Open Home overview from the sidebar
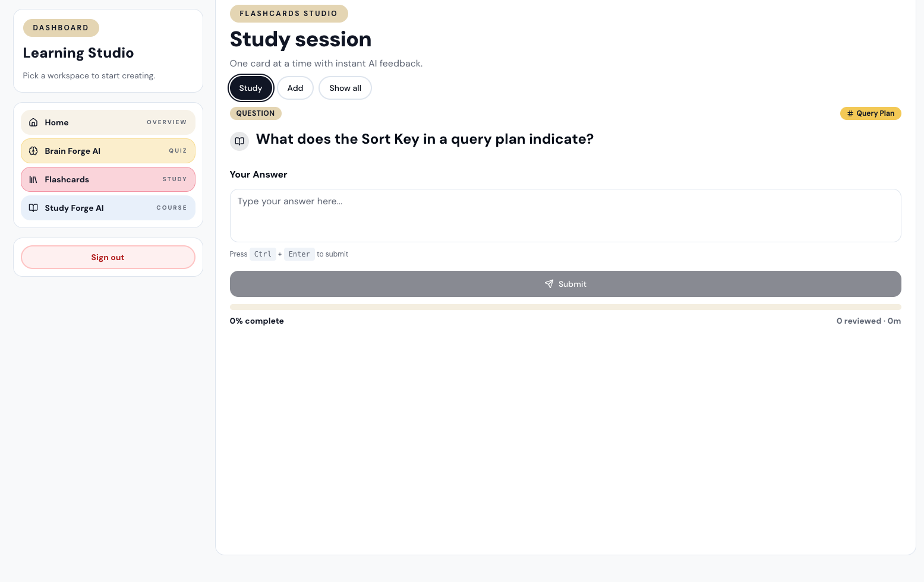The width and height of the screenshot is (924, 582). [x=108, y=122]
